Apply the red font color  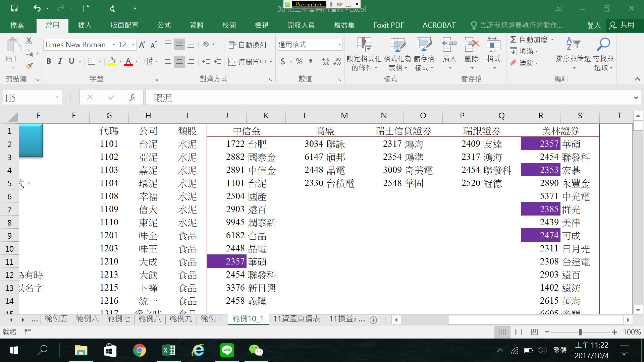pyautogui.click(x=128, y=62)
